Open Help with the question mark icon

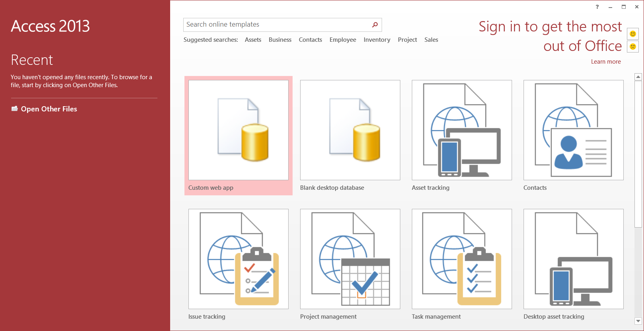[x=597, y=7]
